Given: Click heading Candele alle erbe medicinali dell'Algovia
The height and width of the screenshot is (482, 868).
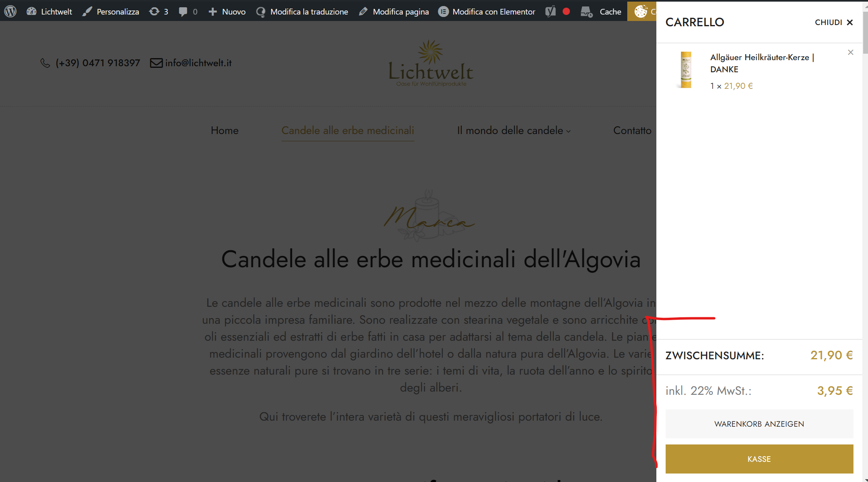Looking at the screenshot, I should pyautogui.click(x=431, y=259).
